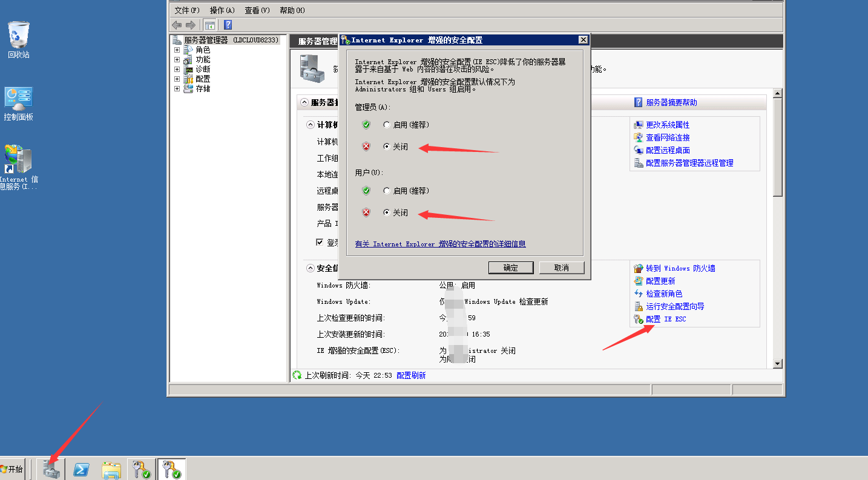
Task: Open the 帮助(H) menu
Action: pos(292,10)
